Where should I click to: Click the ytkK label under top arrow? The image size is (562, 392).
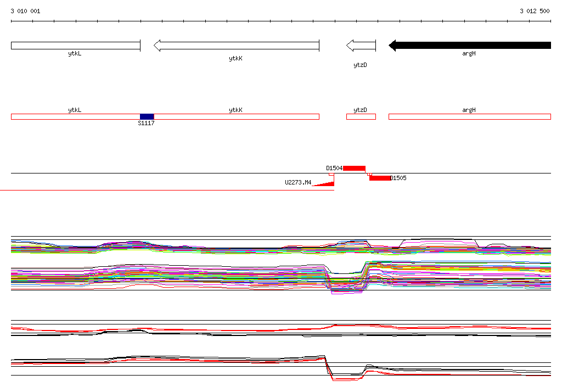235,58
